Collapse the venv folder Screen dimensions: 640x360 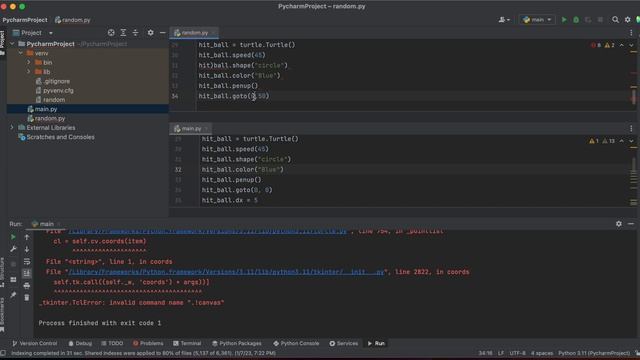[20, 53]
